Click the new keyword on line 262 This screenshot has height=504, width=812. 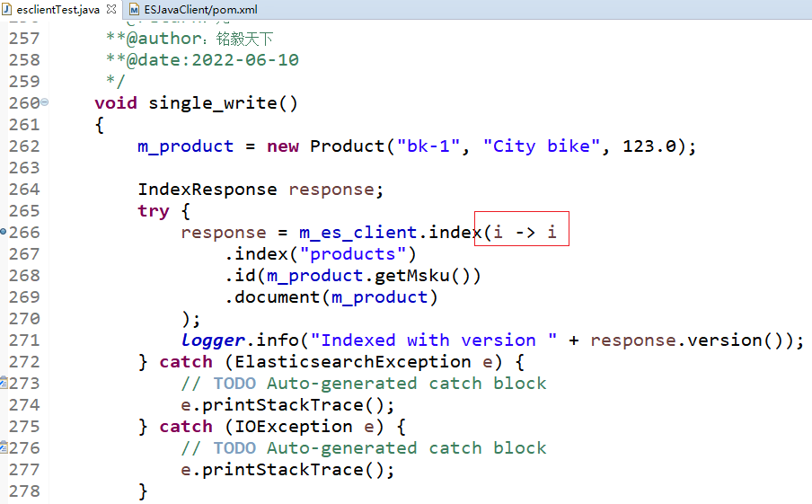(283, 146)
